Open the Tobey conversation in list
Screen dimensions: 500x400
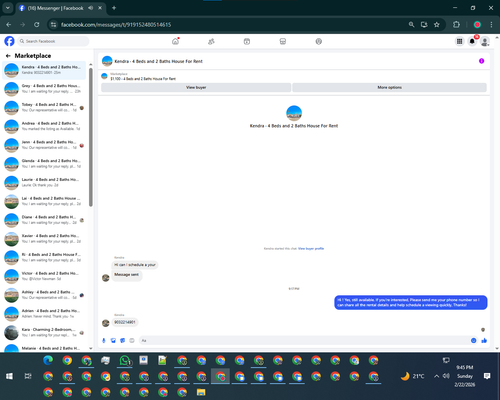[44, 107]
